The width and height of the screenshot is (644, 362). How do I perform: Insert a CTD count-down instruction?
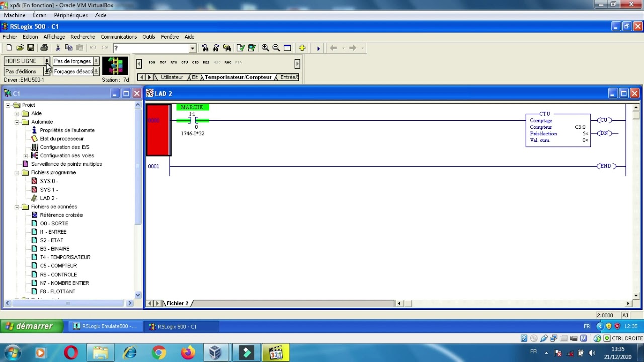[x=195, y=62]
